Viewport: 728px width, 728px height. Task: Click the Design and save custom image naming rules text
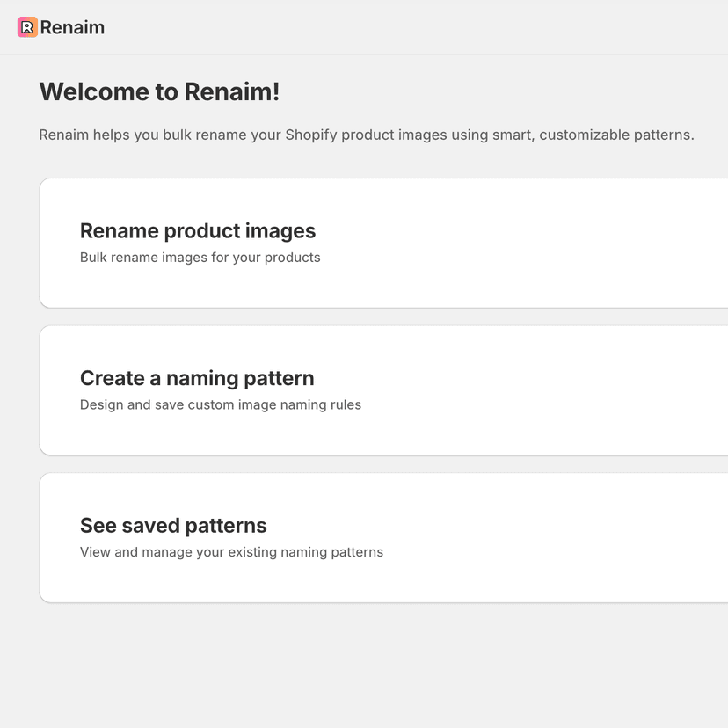[x=221, y=404]
